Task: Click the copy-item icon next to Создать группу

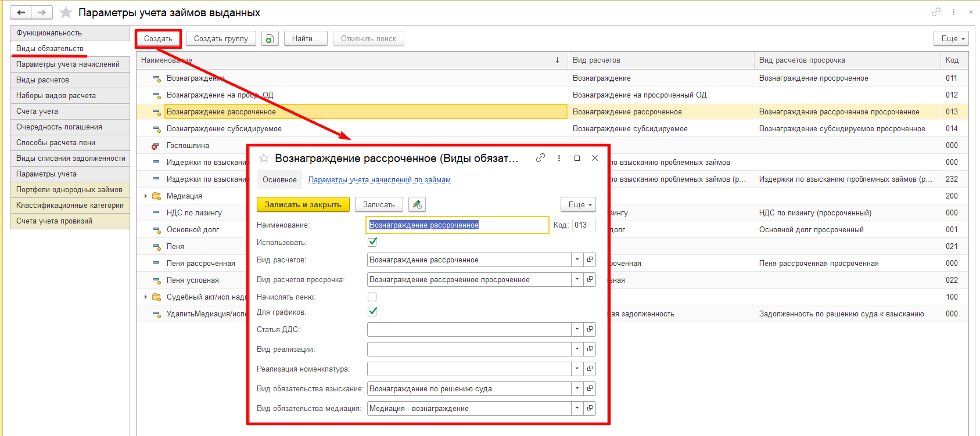Action: pos(270,38)
